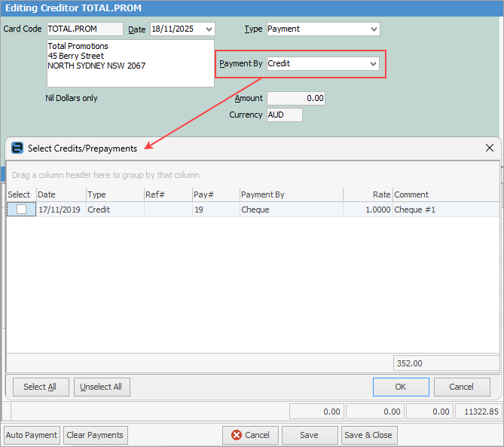Screen dimensions: 504x447
Task: Confirm with the OK button
Action: [x=401, y=387]
